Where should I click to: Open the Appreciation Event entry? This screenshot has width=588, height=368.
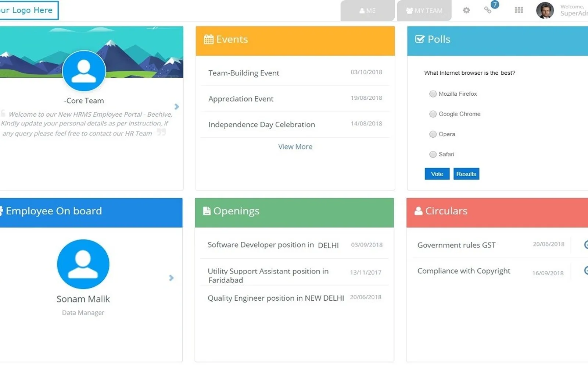[295, 99]
